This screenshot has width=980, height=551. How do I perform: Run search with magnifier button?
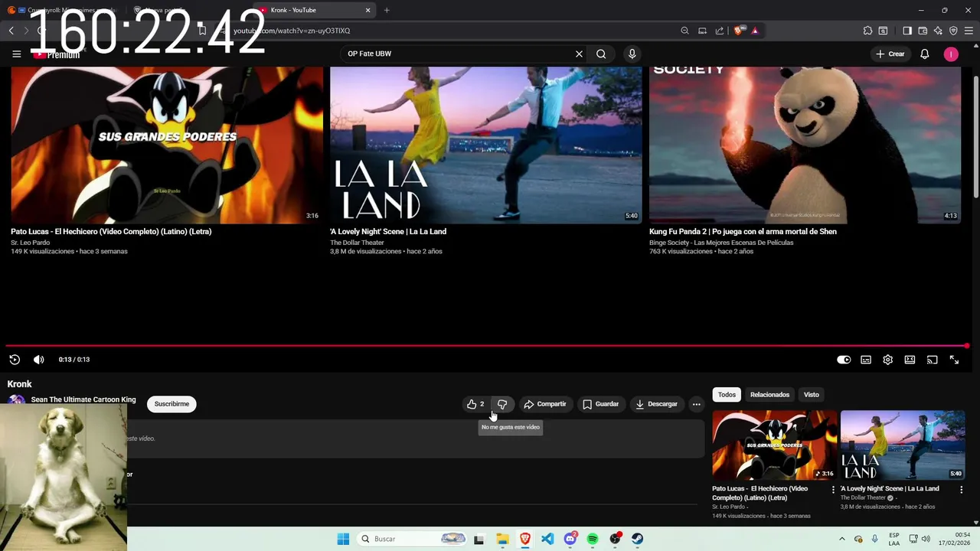601,54
